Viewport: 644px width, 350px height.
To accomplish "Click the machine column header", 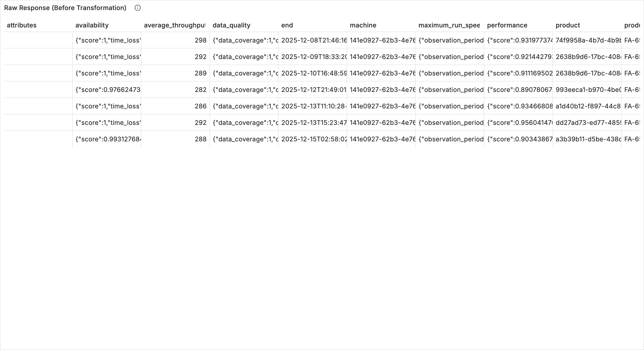I will click(x=363, y=25).
